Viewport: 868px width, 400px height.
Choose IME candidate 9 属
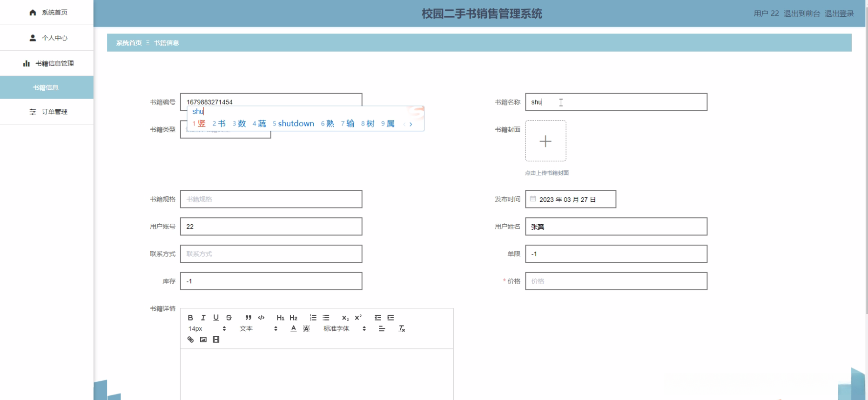[x=388, y=124]
